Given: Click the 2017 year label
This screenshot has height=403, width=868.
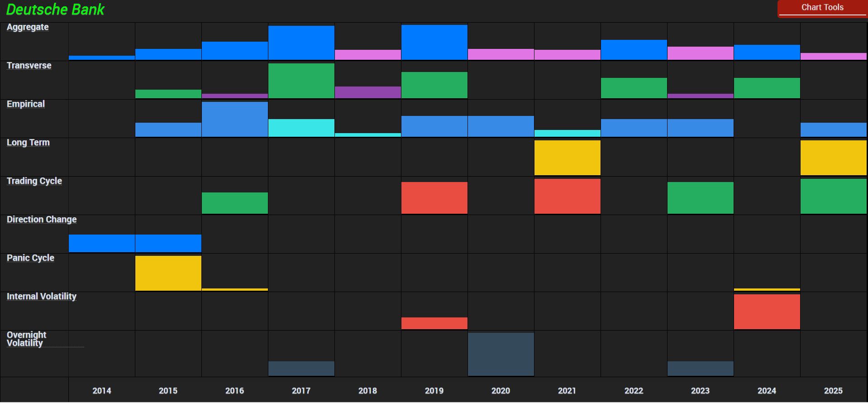Looking at the screenshot, I should click(x=301, y=391).
